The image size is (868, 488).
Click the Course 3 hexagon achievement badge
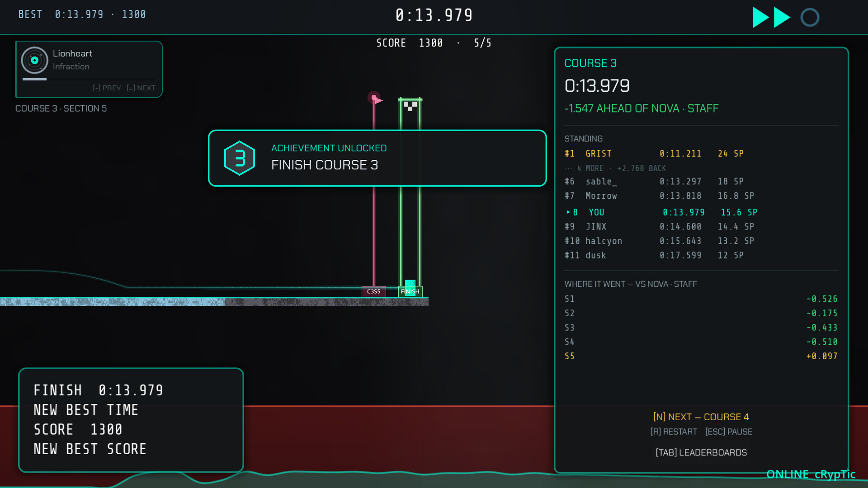click(x=240, y=158)
